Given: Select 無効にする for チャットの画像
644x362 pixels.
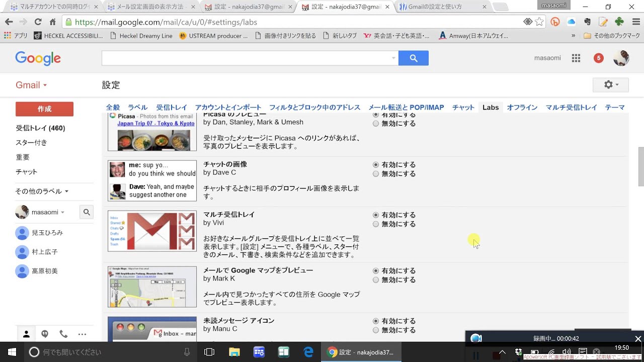Looking at the screenshot, I should [x=376, y=173].
